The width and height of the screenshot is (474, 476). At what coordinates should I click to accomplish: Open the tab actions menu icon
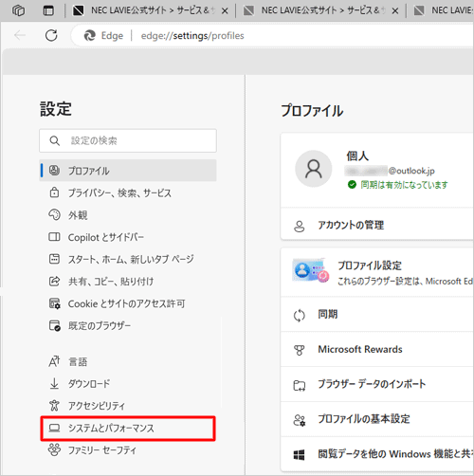48,10
